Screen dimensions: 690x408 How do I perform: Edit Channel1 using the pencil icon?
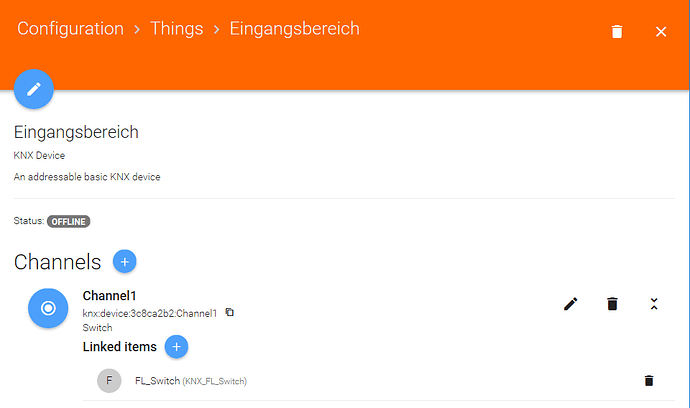click(x=571, y=304)
